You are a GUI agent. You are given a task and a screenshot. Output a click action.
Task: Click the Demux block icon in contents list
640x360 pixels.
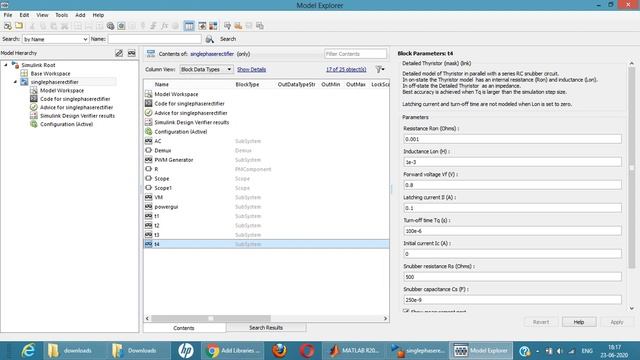[x=149, y=150]
